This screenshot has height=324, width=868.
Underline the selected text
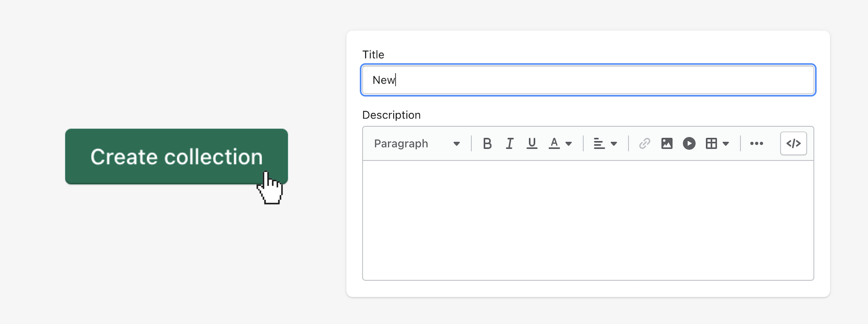click(x=532, y=144)
